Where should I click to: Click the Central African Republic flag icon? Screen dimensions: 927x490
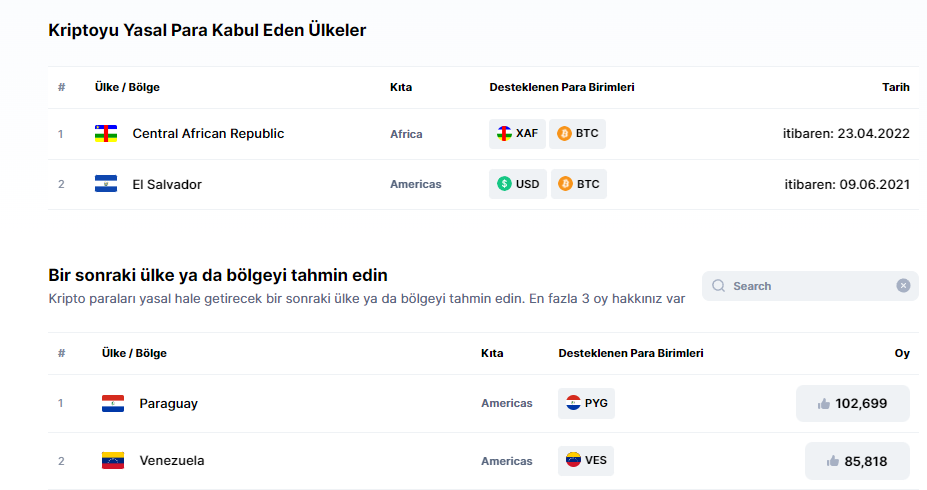click(106, 134)
